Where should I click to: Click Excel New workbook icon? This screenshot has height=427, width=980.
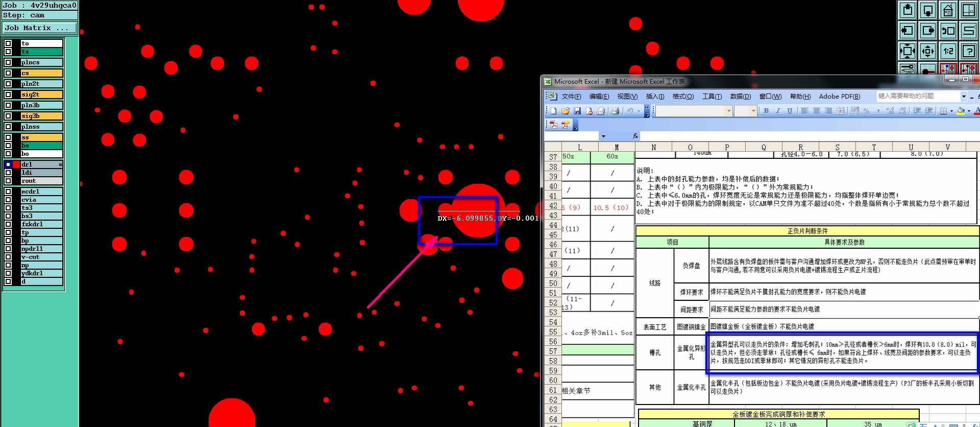pyautogui.click(x=554, y=111)
